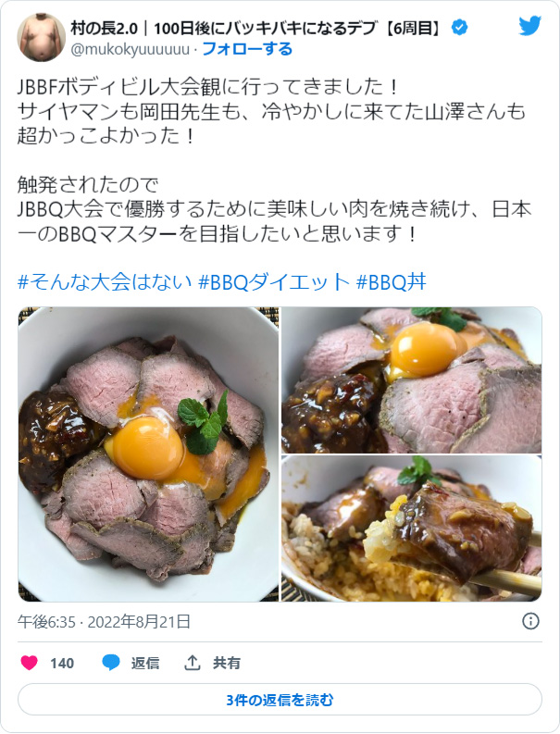Open the chopsticks with rice photo
Viewport: 560px width, 734px height.
[412, 529]
